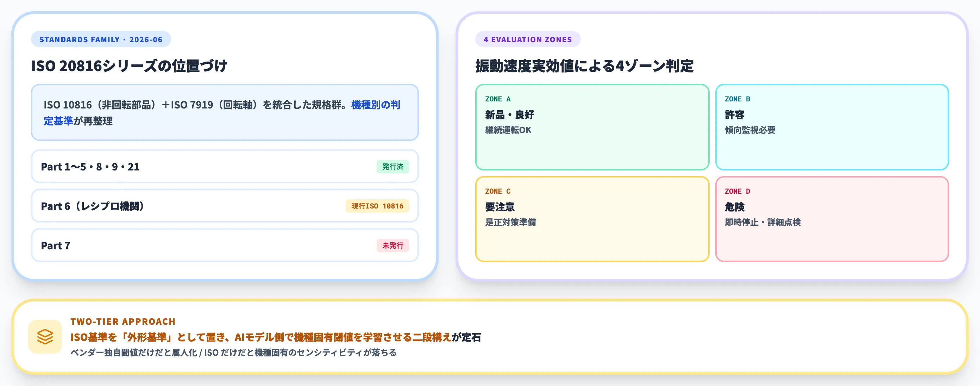Open the ZONE A 新品・良好 card
This screenshot has height=386, width=980.
coord(592,127)
